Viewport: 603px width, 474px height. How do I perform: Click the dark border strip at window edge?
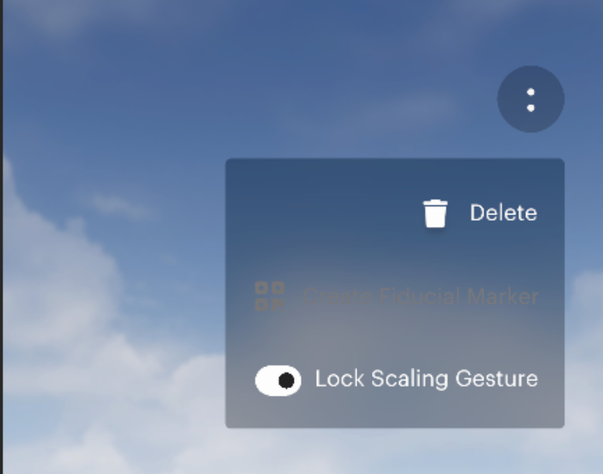coord(2,237)
